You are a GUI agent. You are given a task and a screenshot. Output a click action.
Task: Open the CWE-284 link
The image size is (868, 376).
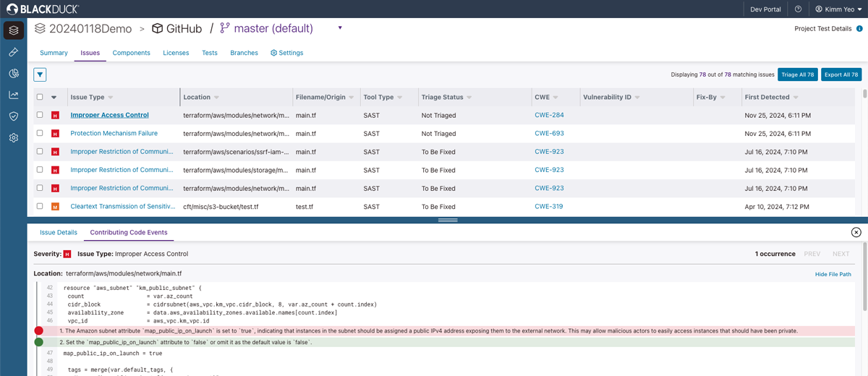click(x=549, y=115)
